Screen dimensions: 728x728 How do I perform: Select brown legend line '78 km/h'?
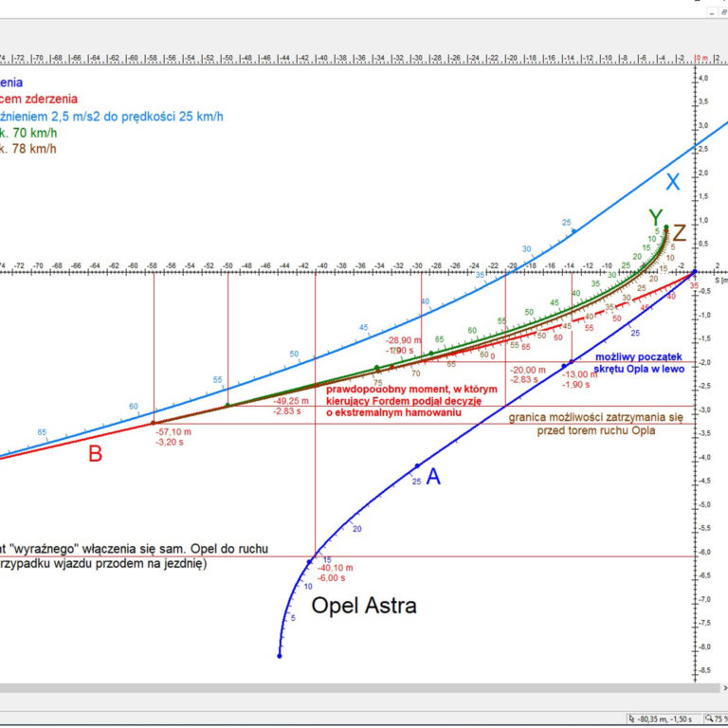pyautogui.click(x=28, y=149)
